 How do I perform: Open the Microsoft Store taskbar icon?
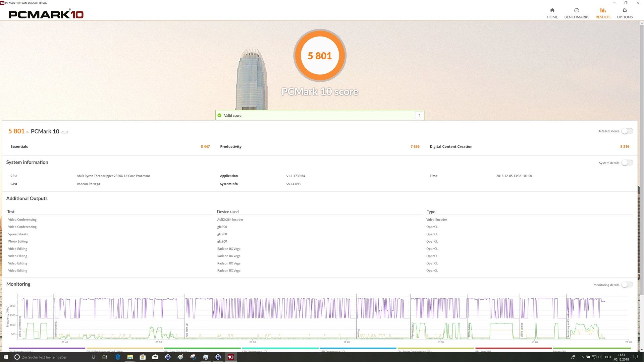point(143,357)
